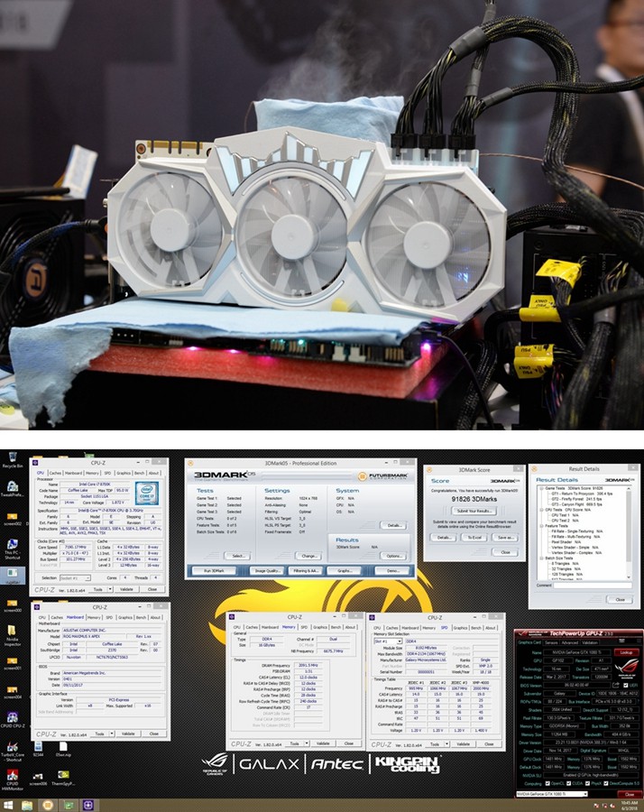Toggle the UEFI checkbox in GPU-Z

(x=625, y=685)
